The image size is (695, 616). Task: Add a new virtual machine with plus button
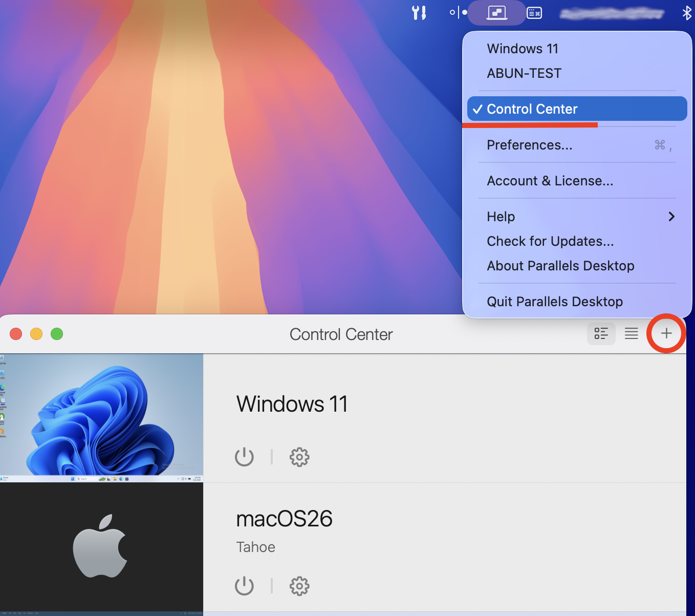tap(666, 333)
